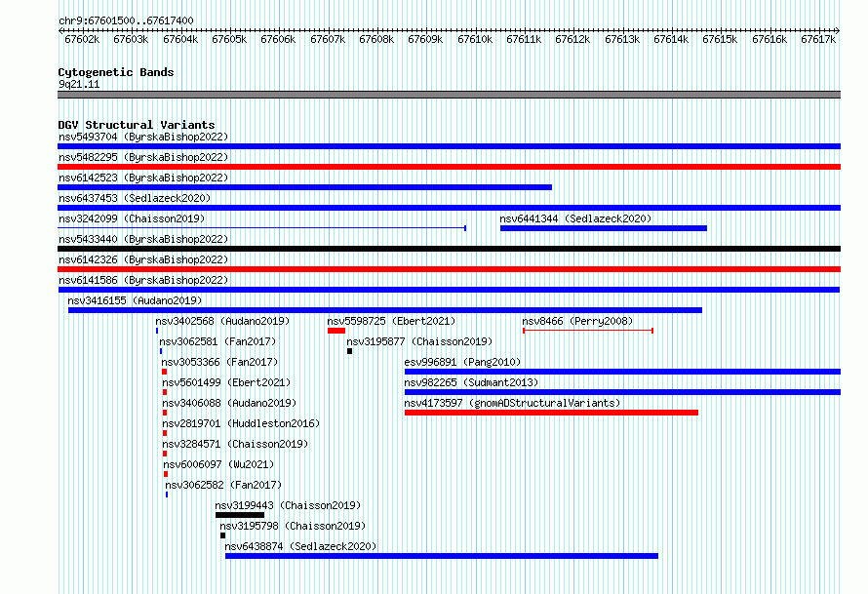This screenshot has width=868, height=594.
Task: Click the 67617k ruler position label
Action: tap(818, 40)
